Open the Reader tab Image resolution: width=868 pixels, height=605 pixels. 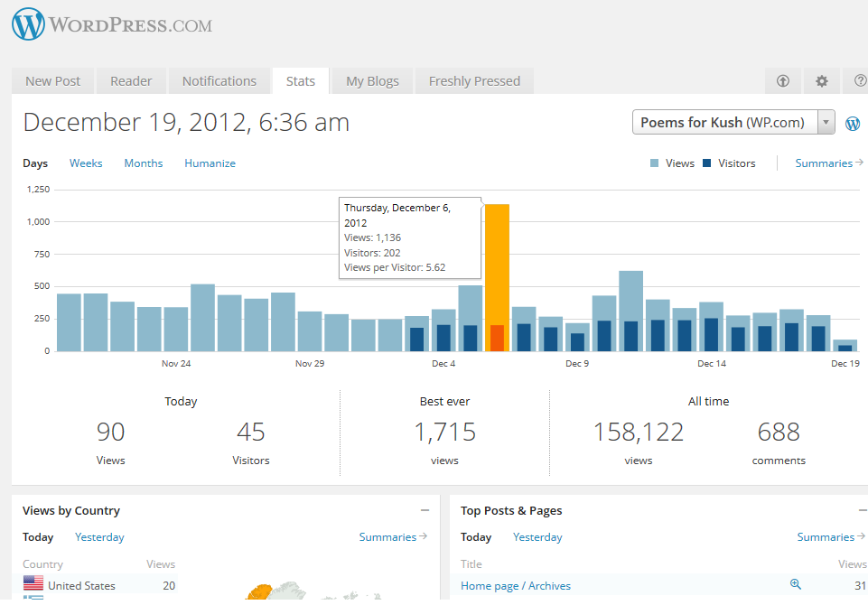tap(131, 81)
